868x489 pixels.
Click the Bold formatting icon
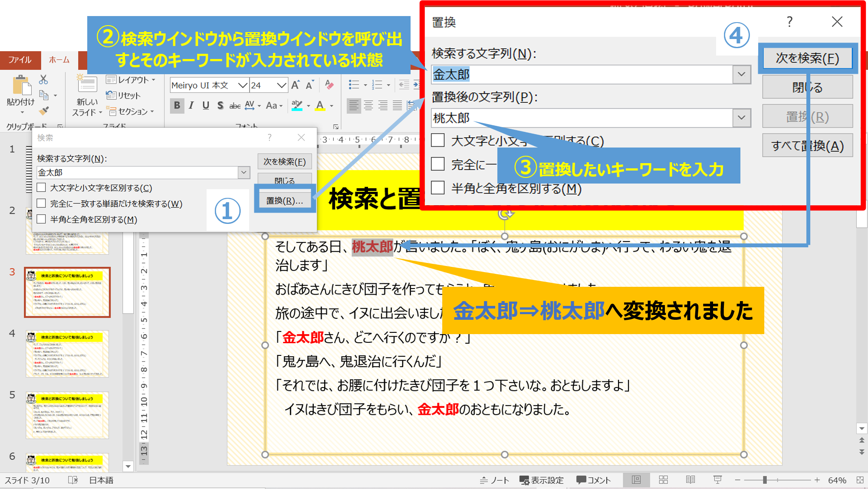pyautogui.click(x=177, y=105)
